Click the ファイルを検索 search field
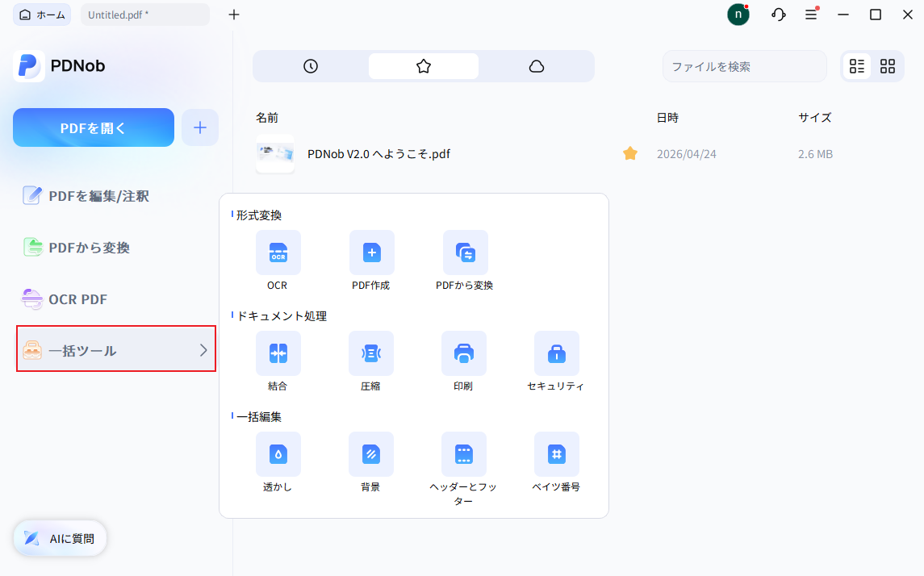 click(x=744, y=66)
